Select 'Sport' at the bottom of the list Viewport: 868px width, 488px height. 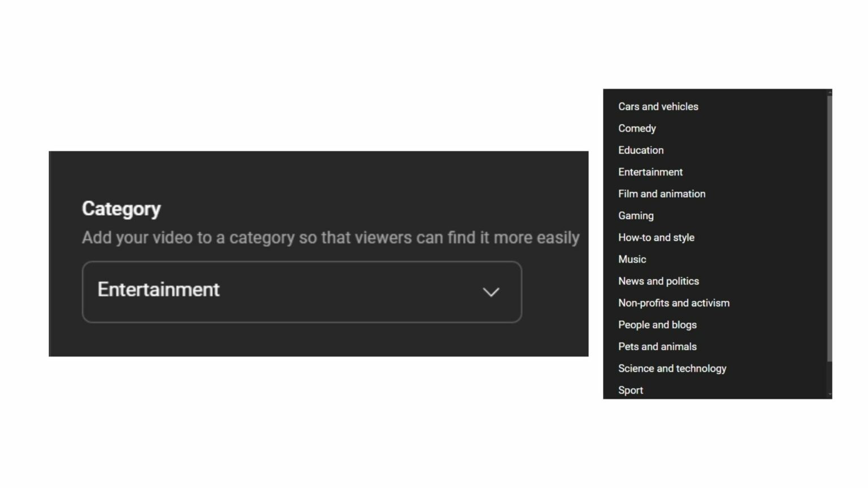point(631,390)
